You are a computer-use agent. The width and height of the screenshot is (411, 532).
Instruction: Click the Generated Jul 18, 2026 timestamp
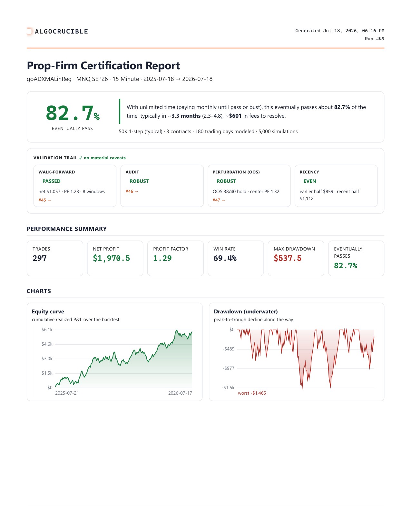click(340, 31)
